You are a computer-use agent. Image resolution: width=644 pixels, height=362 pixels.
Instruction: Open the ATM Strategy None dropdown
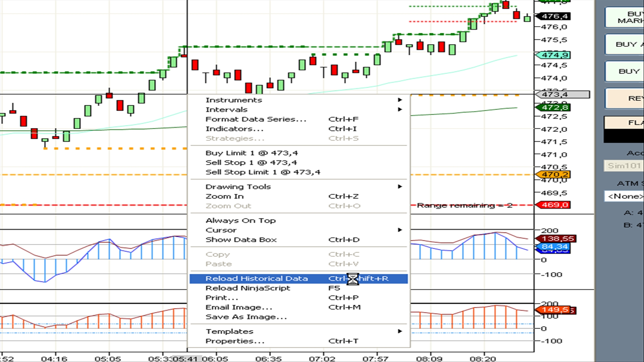[625, 196]
